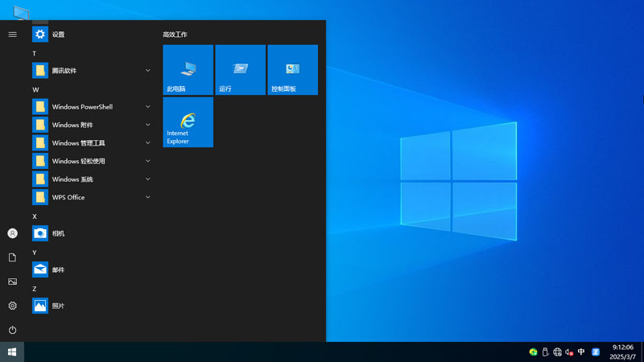Screen dimensions: 644x362
Task: Open the 运行 tile
Action: coord(240,70)
